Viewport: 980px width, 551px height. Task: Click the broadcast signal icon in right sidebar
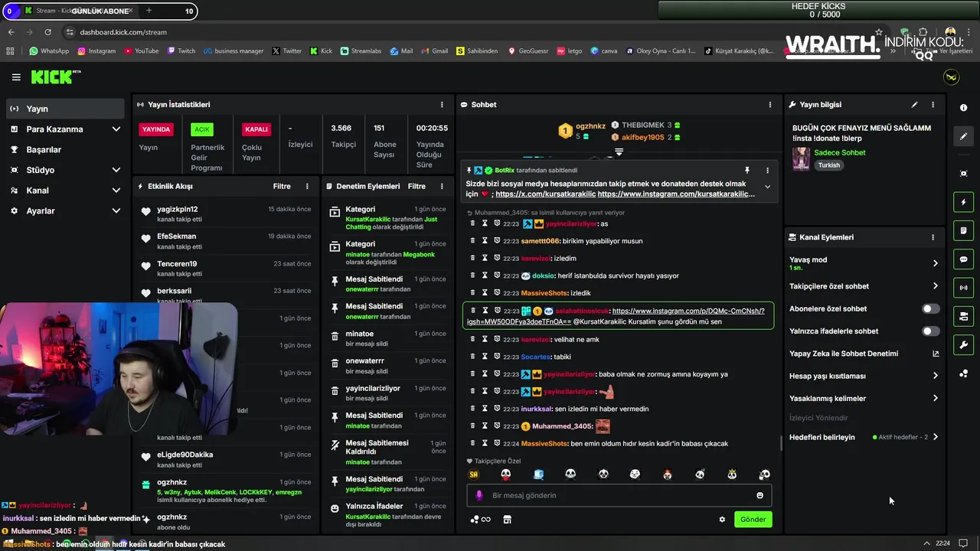click(963, 288)
